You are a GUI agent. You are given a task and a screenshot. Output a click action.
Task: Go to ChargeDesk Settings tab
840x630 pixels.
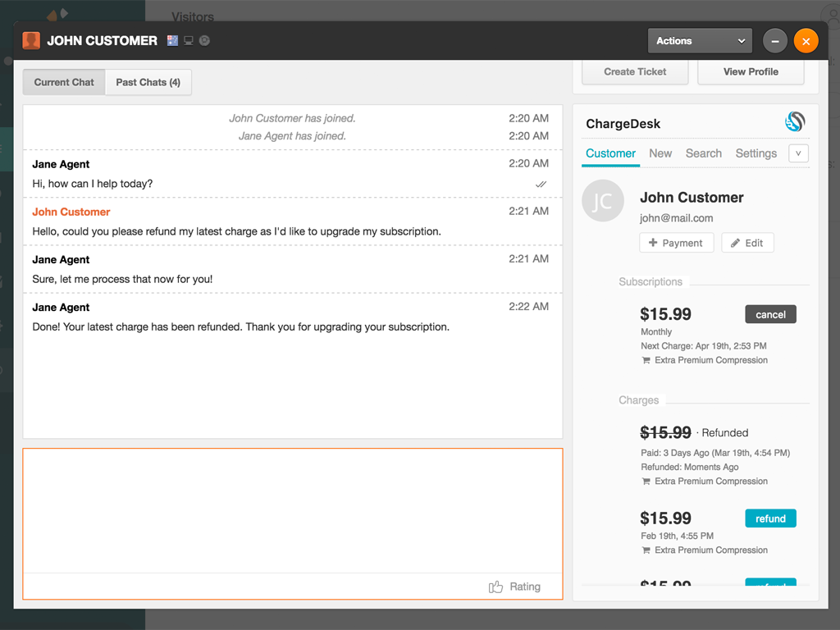pyautogui.click(x=756, y=153)
